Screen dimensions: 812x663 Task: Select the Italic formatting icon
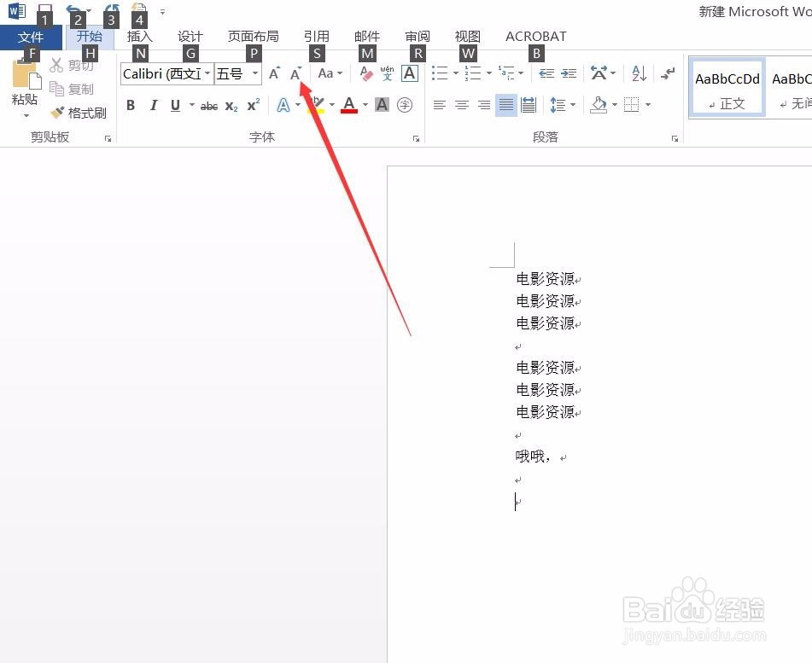click(154, 105)
